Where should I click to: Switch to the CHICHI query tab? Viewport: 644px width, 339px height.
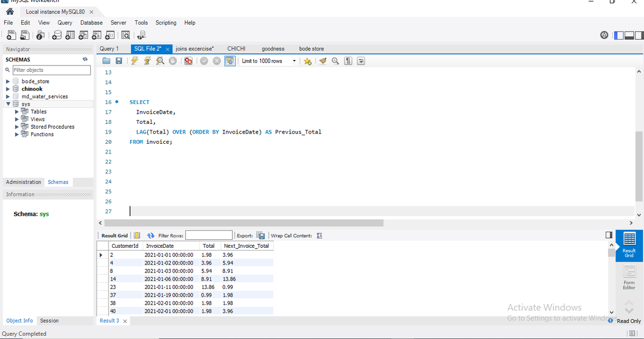[236, 48]
